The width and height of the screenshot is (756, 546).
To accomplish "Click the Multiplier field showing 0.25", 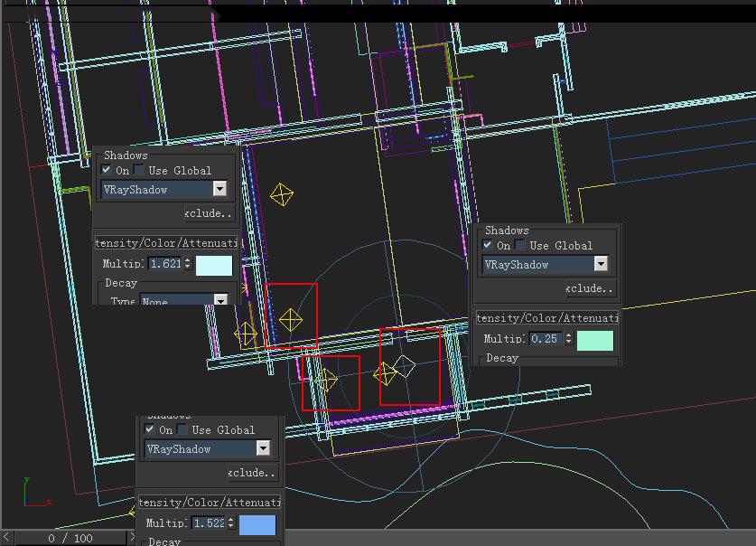I will 546,339.
